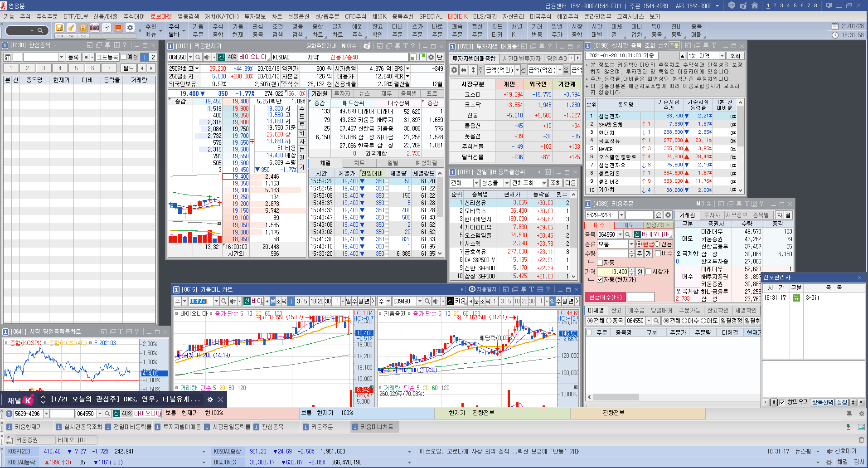Image resolution: width=868 pixels, height=468 pixels.
Task: Select 신용 radio button in 키움주문
Action: (657, 244)
